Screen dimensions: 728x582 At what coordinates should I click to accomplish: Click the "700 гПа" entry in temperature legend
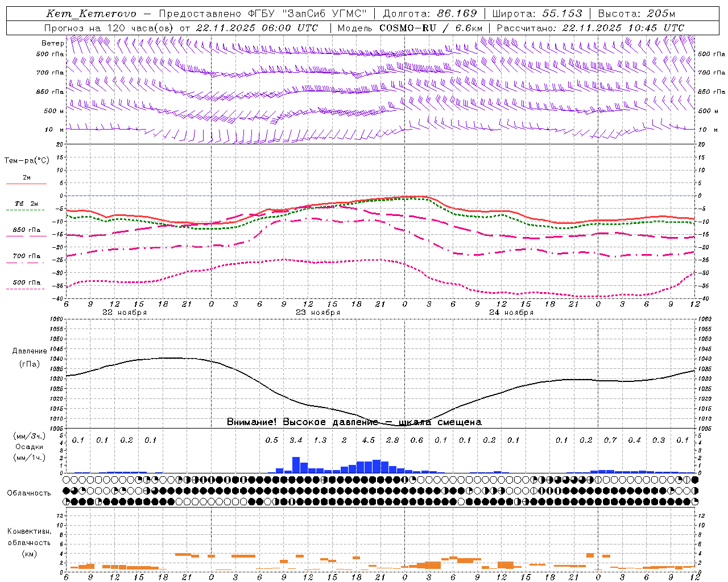pos(27,256)
